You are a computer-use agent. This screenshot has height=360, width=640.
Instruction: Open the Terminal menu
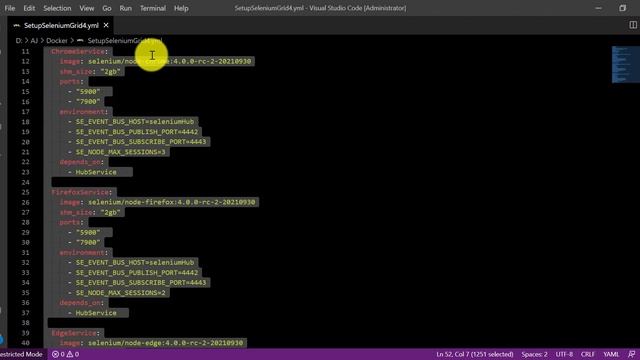click(153, 8)
